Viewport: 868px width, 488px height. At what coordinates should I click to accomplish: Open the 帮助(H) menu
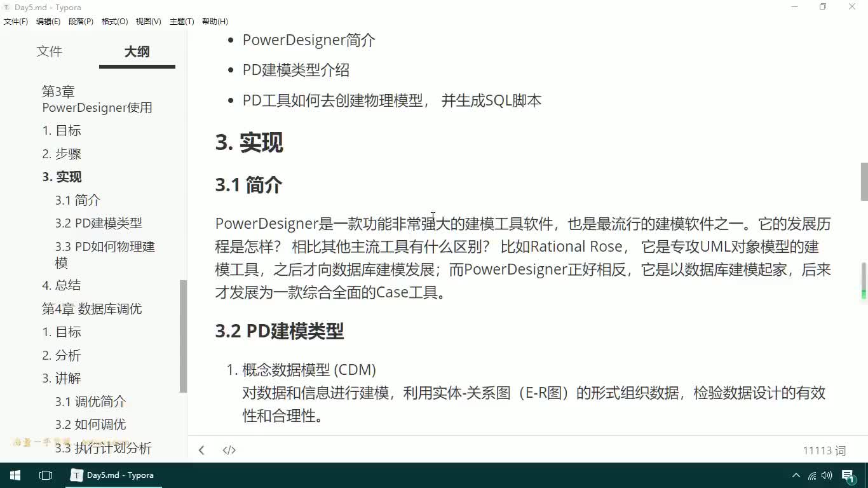coord(215,22)
